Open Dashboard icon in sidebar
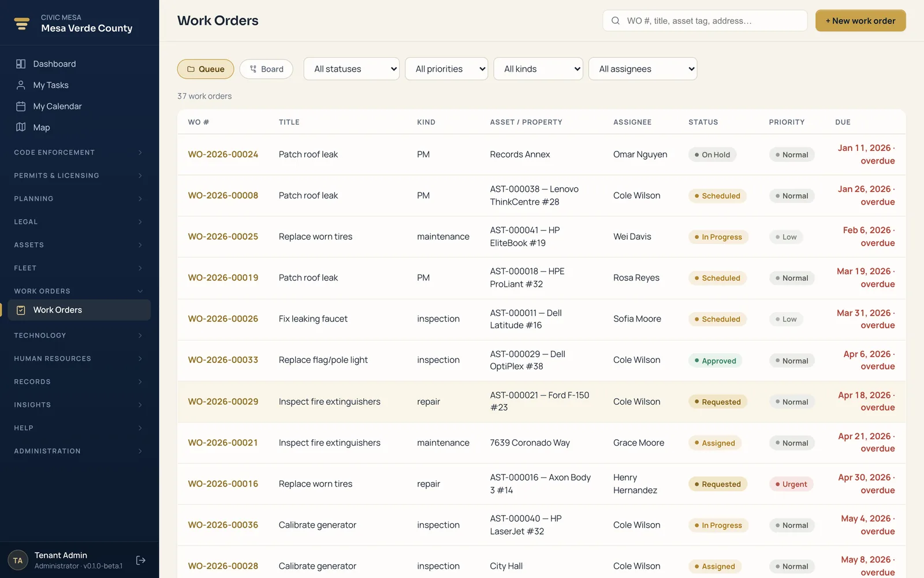924x578 pixels. 21,64
